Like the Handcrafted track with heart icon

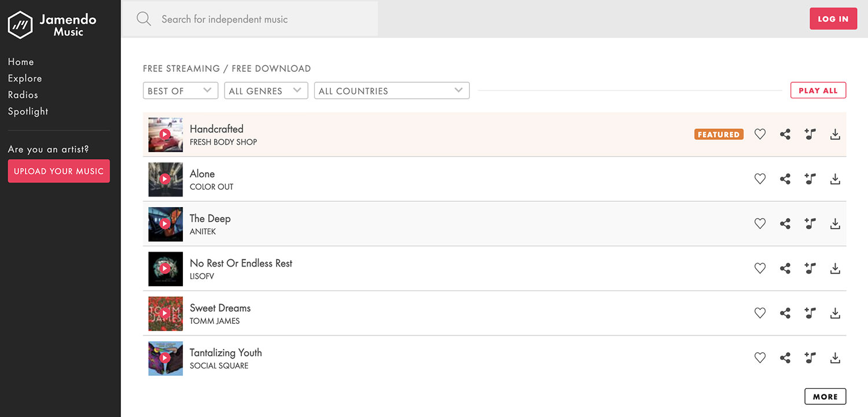(x=760, y=134)
